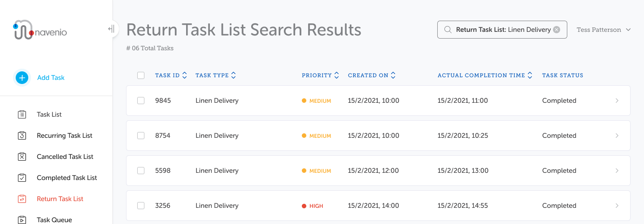This screenshot has height=224, width=644.
Task: Toggle the select-all checkbox in header
Action: click(x=141, y=75)
